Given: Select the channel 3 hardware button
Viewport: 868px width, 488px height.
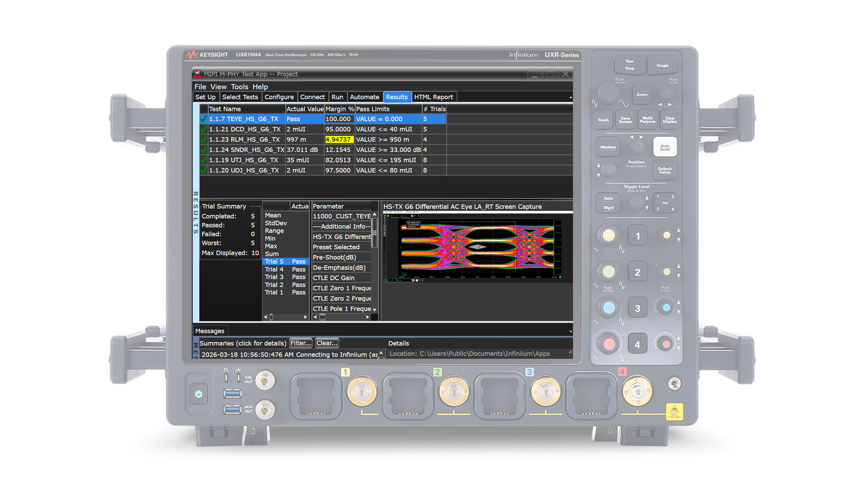Looking at the screenshot, I should (637, 308).
